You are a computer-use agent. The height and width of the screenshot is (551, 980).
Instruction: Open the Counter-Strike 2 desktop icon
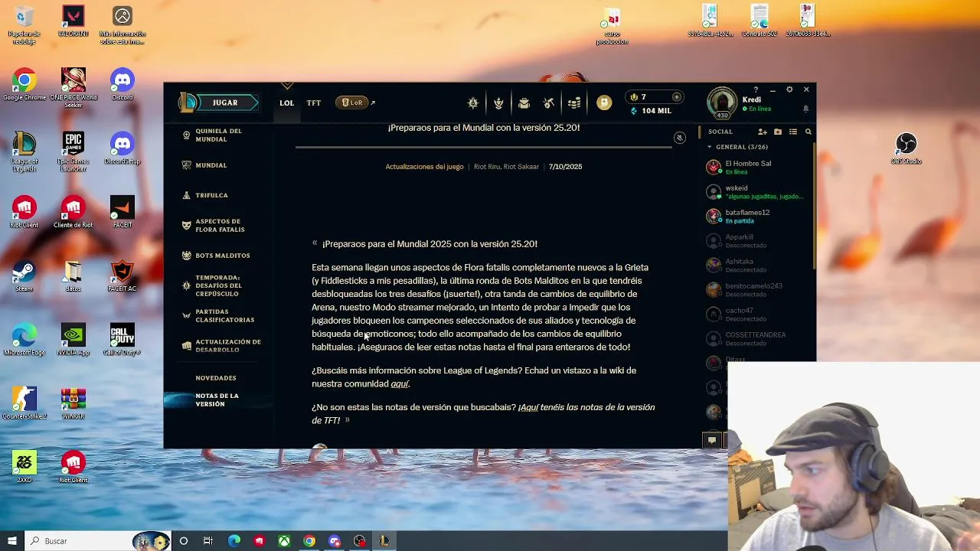(24, 403)
